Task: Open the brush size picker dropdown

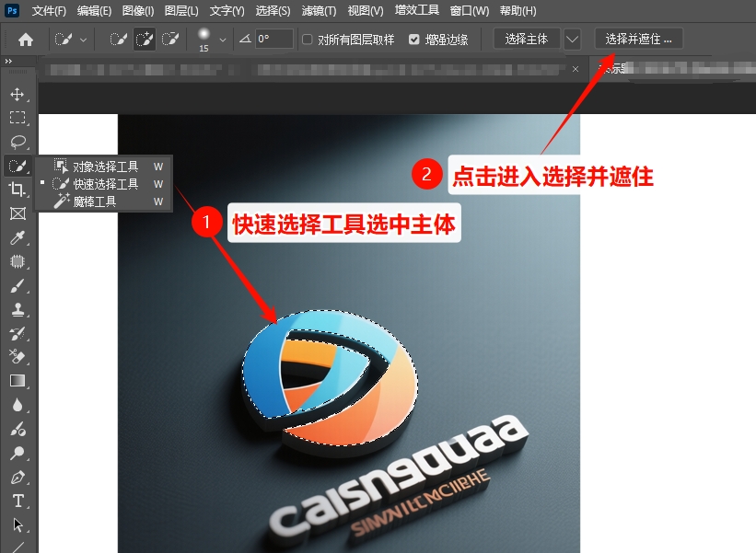Action: click(x=221, y=40)
